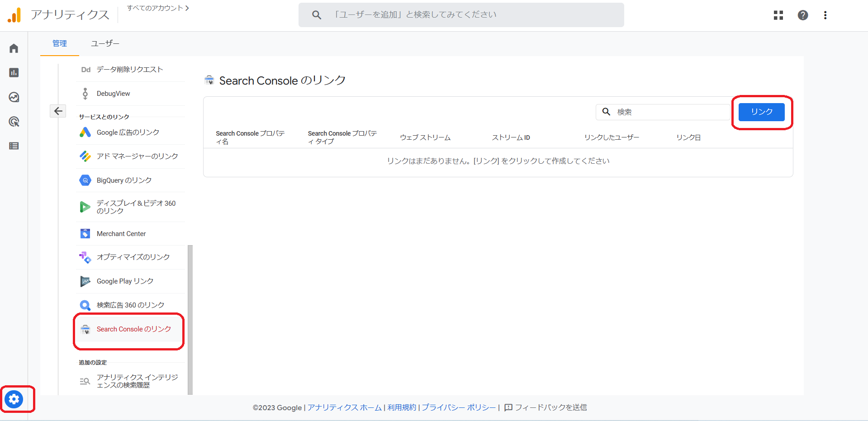Viewport: 868px width, 421px height.
Task: Click the Ad Manager link icon
Action: click(x=85, y=156)
